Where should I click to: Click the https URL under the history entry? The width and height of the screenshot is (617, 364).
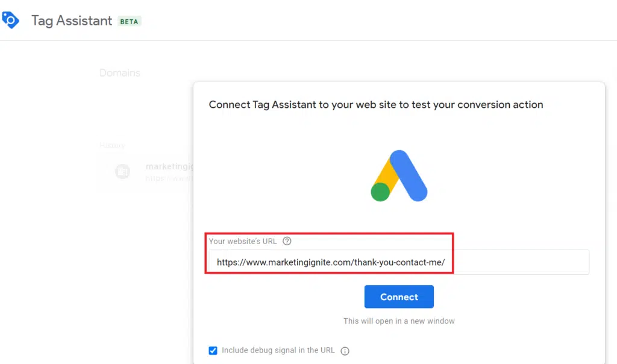coord(169,178)
